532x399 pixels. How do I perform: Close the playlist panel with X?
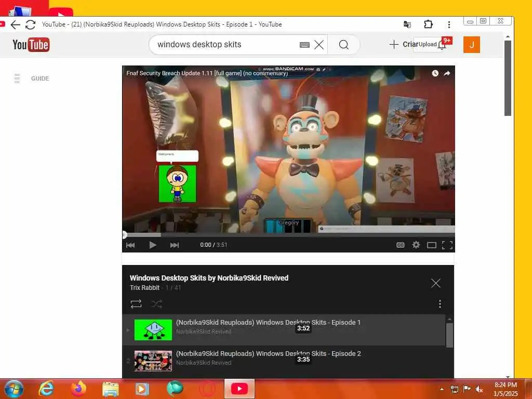click(436, 283)
